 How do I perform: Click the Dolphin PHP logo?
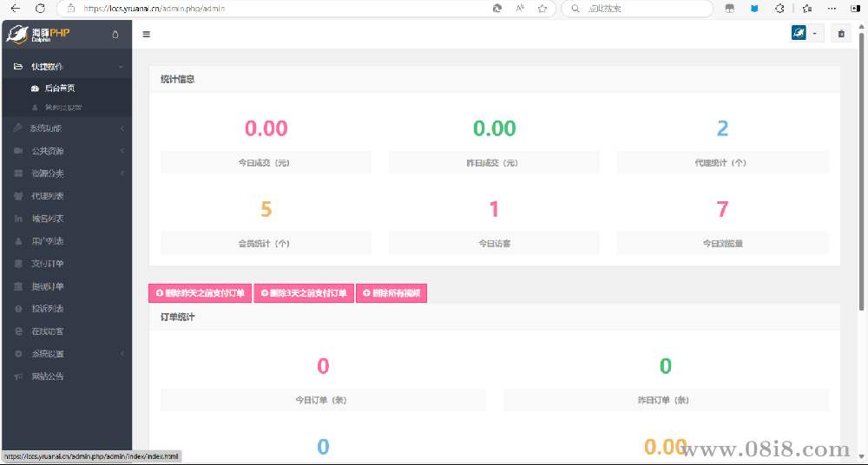coord(39,35)
